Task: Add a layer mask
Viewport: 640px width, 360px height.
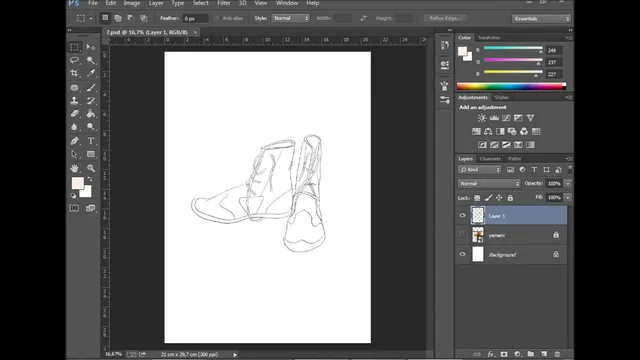Action: point(504,354)
